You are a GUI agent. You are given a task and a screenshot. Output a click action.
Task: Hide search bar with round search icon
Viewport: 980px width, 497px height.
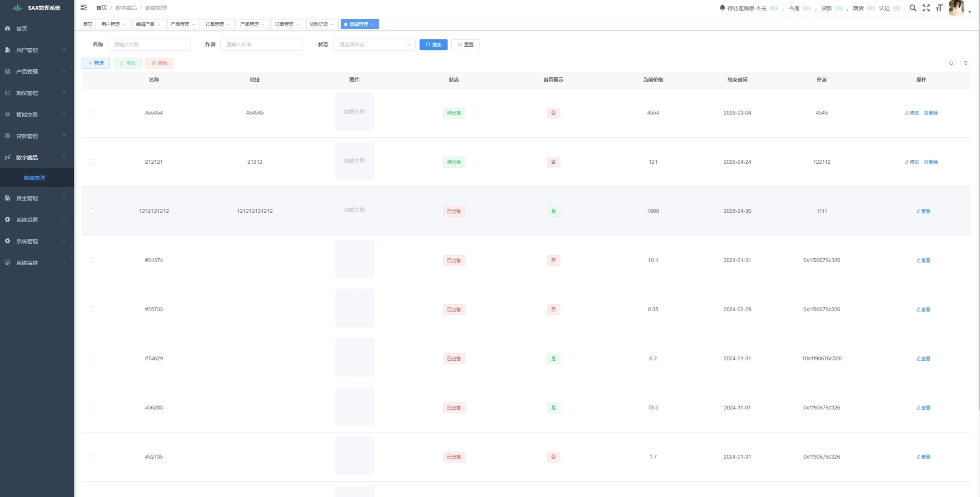pyautogui.click(x=951, y=63)
